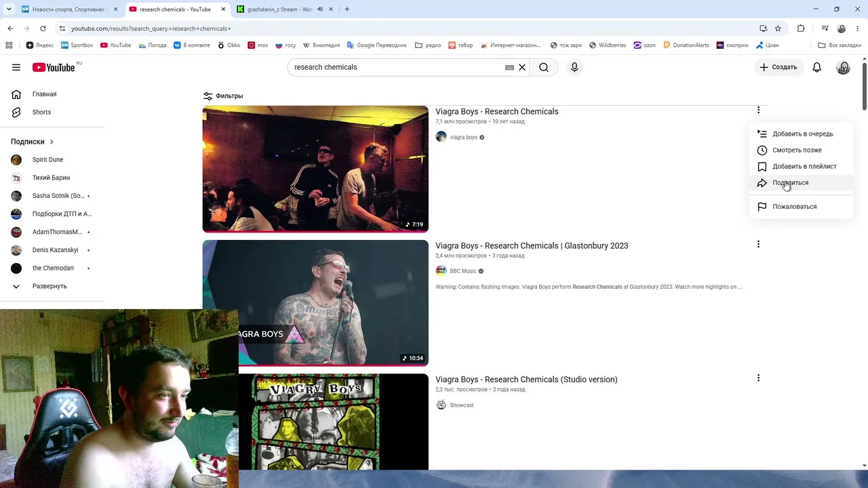Screen dimensions: 868x488
Task: Open YouTube notifications bell
Action: coord(817,67)
